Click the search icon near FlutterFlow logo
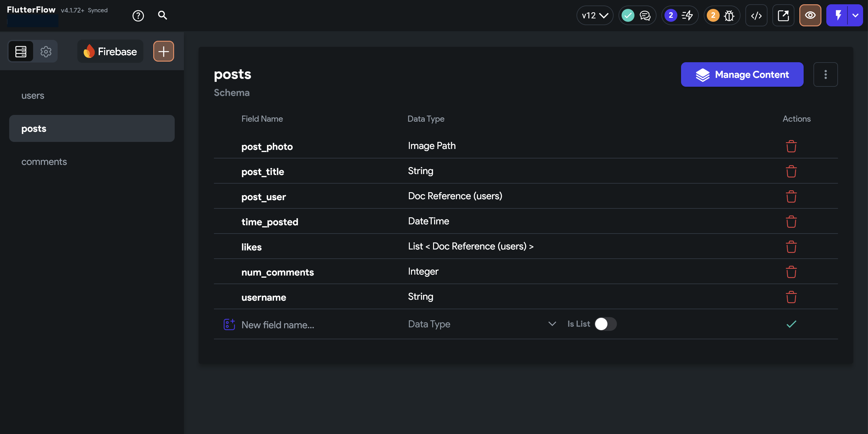 (163, 15)
